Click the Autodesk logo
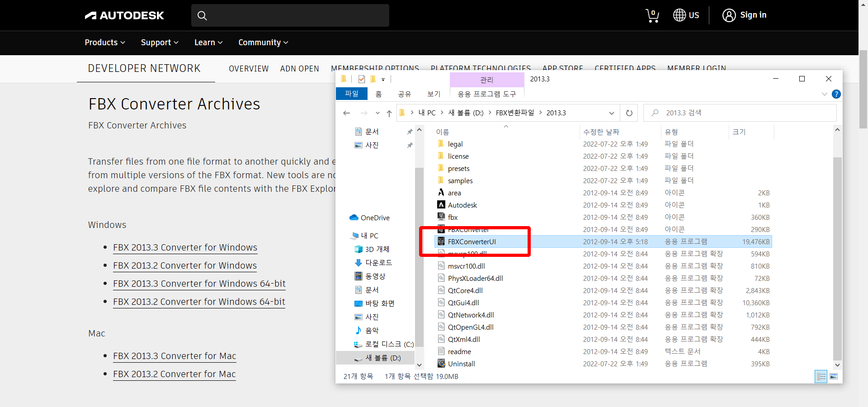 (124, 15)
